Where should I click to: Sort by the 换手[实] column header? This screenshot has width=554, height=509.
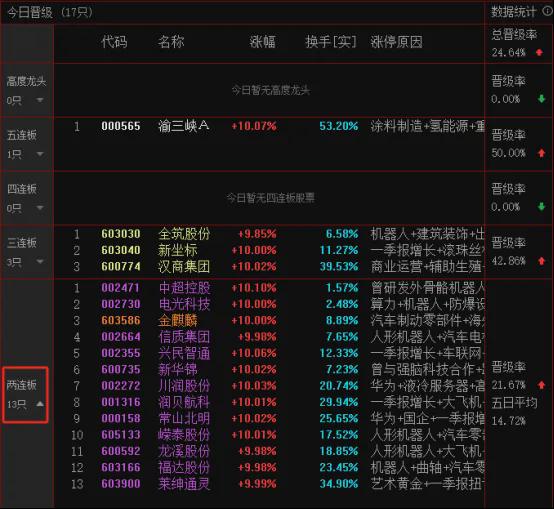[x=331, y=42]
